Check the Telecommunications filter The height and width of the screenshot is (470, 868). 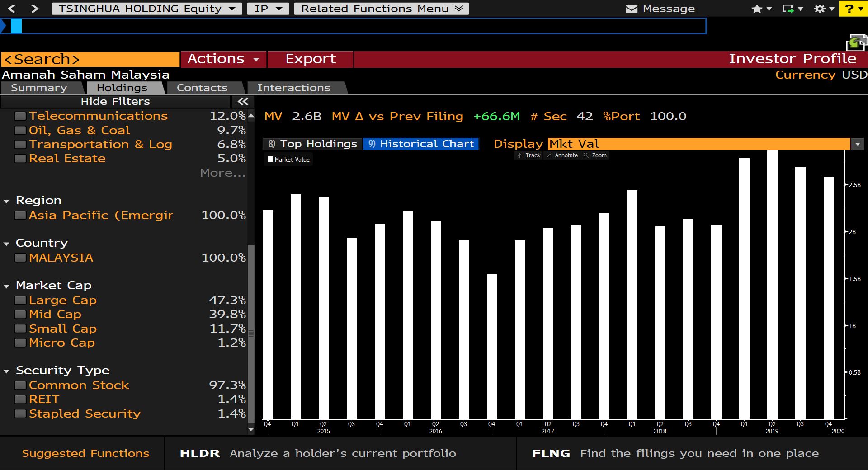20,116
